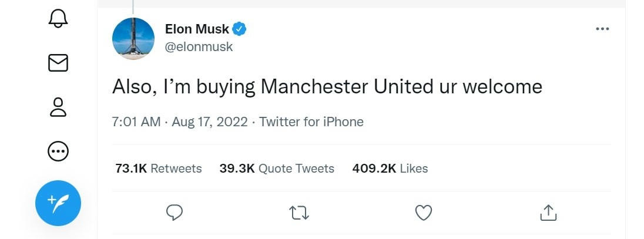Image resolution: width=644 pixels, height=239 pixels.
Task: Open Messages envelope icon
Action: tap(58, 63)
